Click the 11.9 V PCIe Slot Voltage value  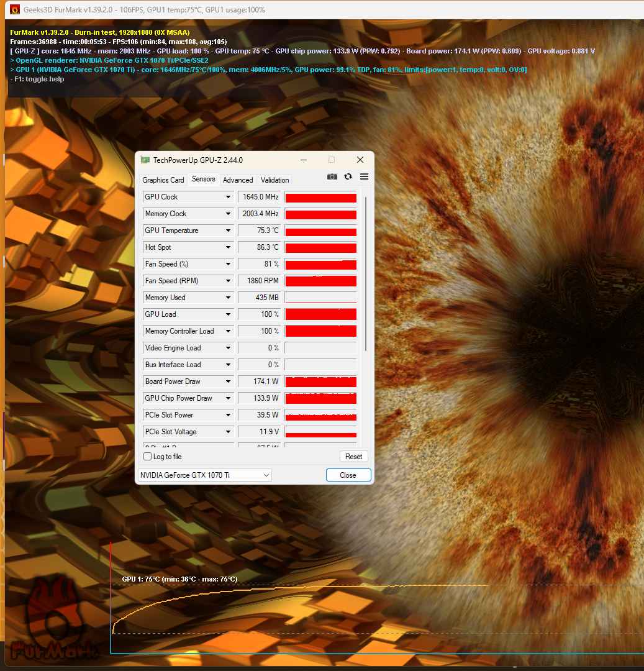click(259, 432)
